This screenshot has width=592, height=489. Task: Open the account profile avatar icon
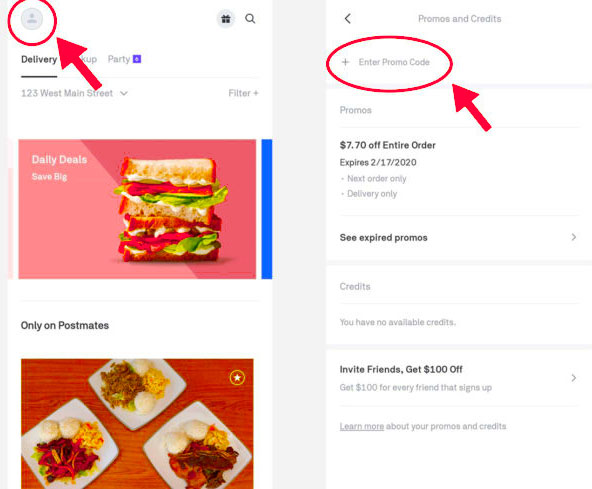point(32,19)
